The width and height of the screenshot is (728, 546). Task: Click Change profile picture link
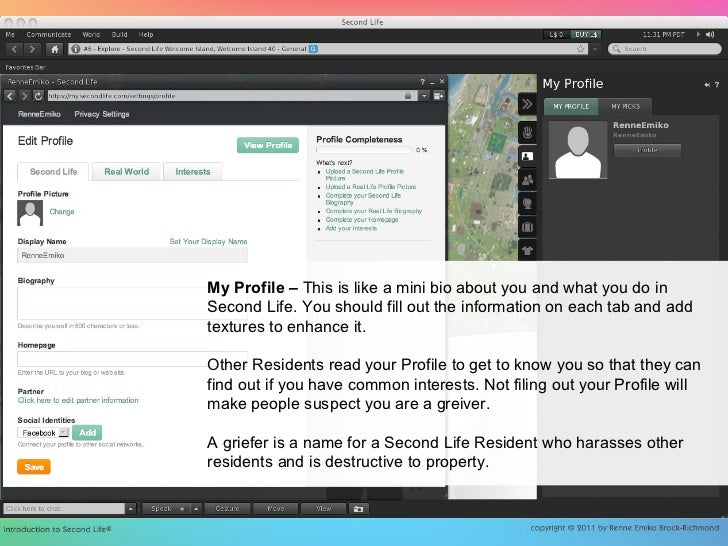pyautogui.click(x=62, y=212)
